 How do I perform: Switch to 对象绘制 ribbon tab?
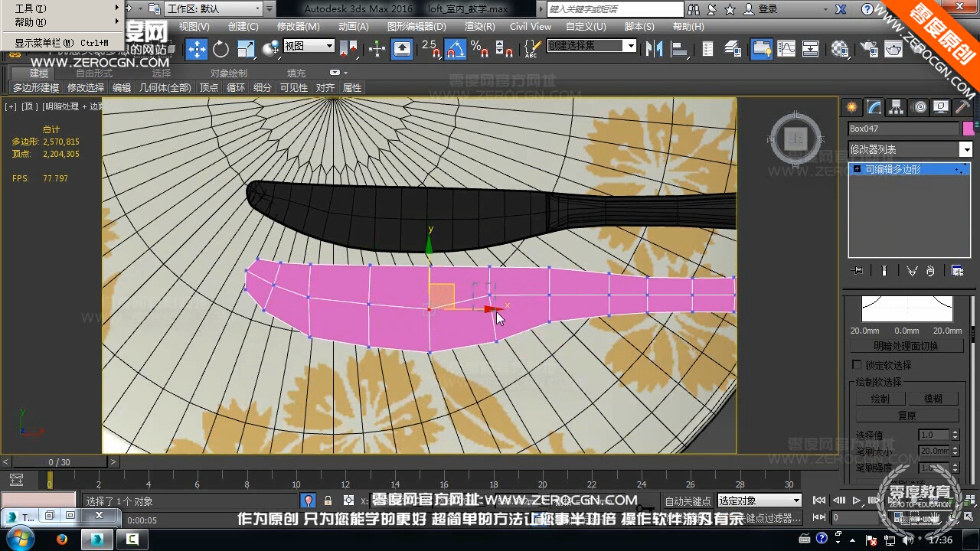tap(228, 73)
